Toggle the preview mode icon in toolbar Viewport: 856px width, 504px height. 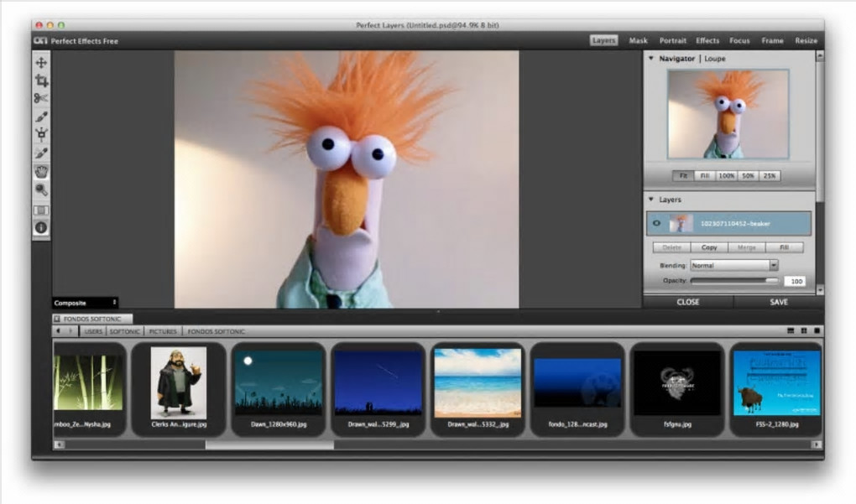pos(41,210)
